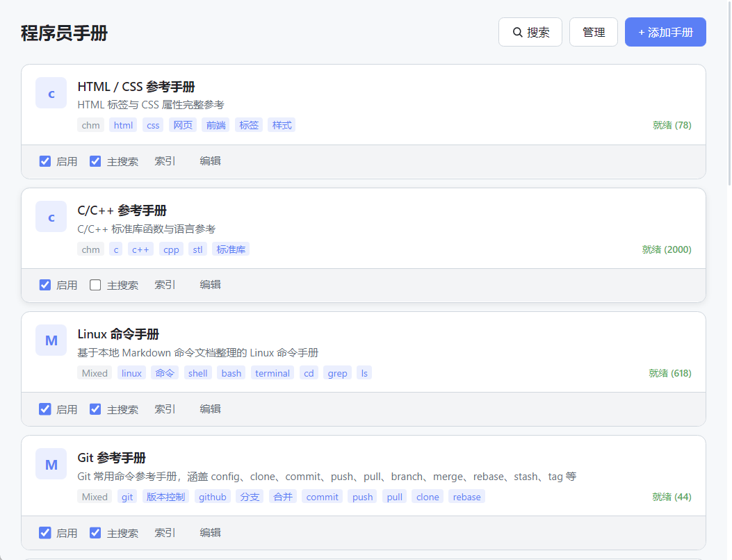732x560 pixels.
Task: Click the vertical scrollbar on the right
Action: [728, 90]
